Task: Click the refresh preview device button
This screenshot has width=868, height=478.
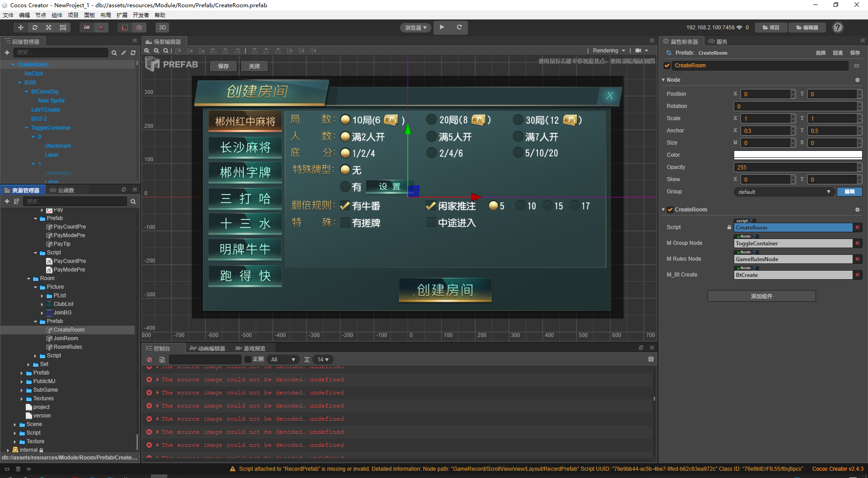Action: tap(459, 28)
